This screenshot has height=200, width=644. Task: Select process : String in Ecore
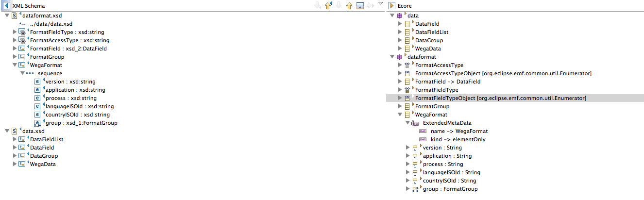coord(443,164)
